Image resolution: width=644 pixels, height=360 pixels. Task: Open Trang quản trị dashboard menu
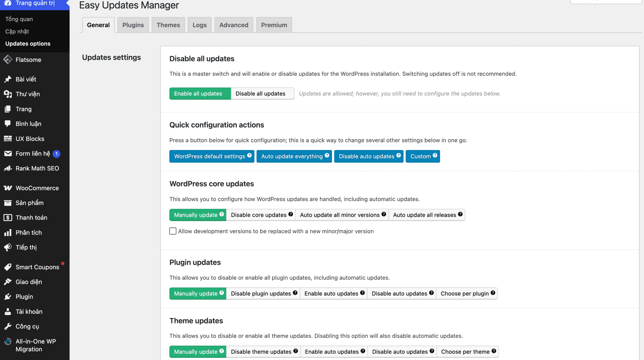(x=35, y=3)
